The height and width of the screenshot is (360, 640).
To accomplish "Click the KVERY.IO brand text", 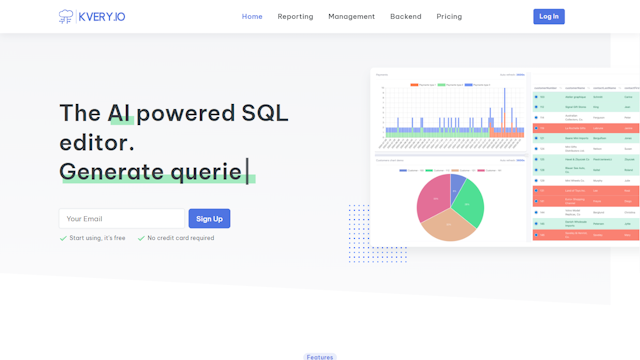I will [x=102, y=17].
